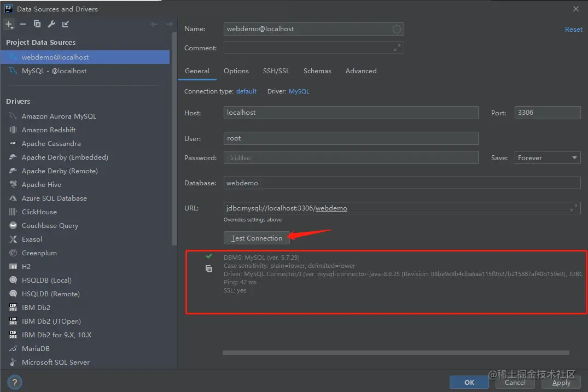
Task: Select the Microsoft SQL Server driver
Action: point(55,362)
